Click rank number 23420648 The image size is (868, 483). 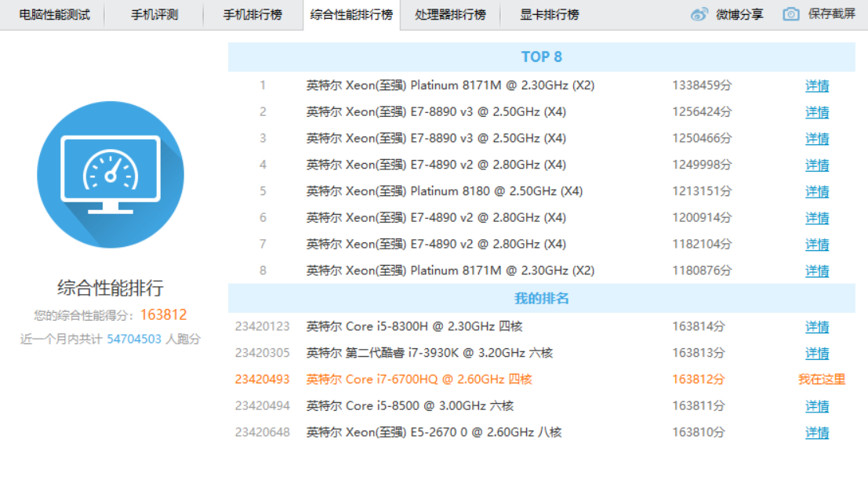pyautogui.click(x=263, y=433)
